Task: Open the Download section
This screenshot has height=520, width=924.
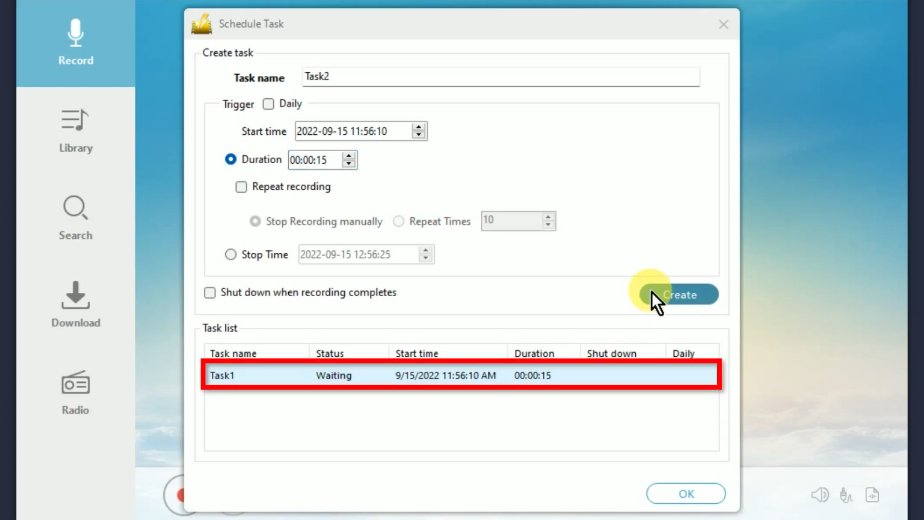Action: pos(75,305)
